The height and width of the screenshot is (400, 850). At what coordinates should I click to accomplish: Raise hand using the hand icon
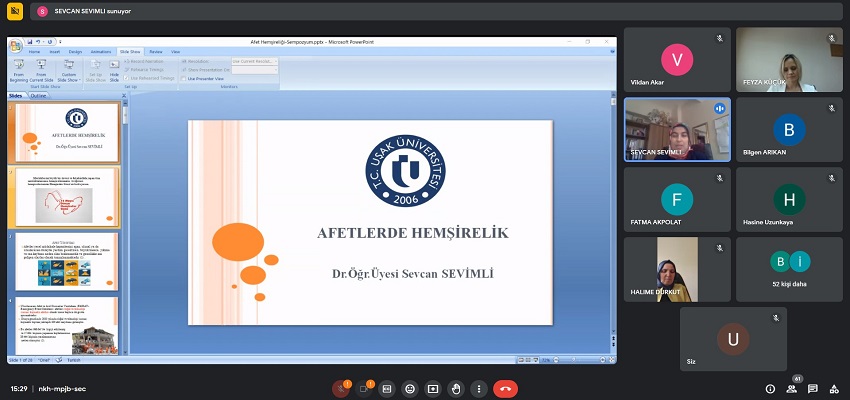tap(456, 388)
